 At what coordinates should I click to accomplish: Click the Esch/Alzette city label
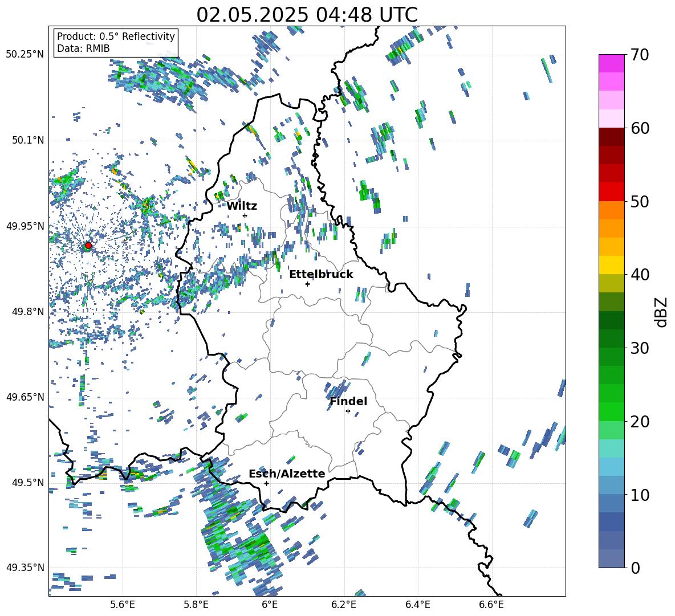tap(287, 474)
